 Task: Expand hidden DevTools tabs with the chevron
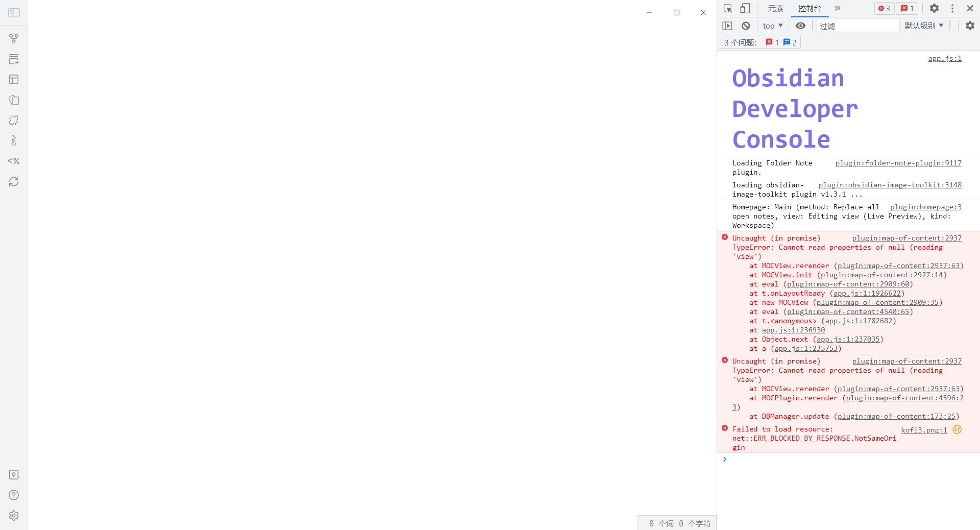point(837,8)
